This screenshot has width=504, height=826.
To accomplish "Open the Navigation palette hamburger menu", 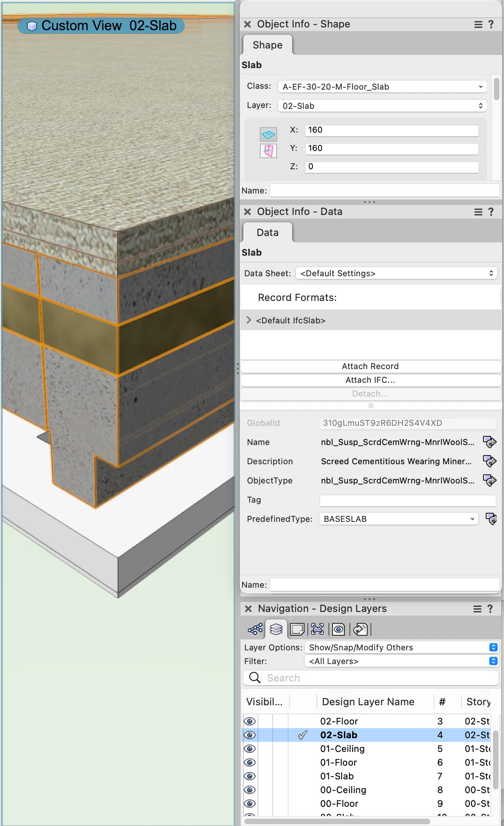I will coord(477,609).
